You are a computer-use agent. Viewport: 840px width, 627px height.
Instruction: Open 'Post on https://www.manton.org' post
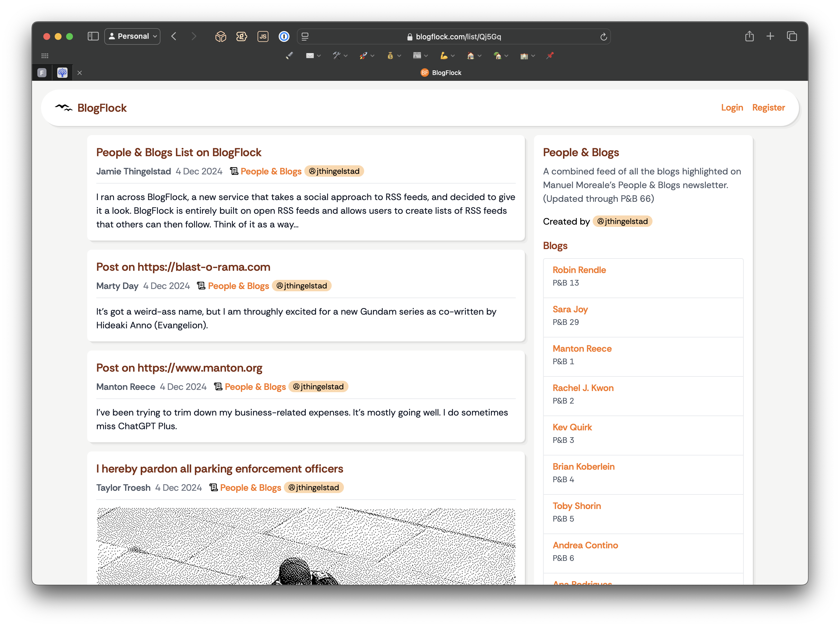pyautogui.click(x=179, y=368)
